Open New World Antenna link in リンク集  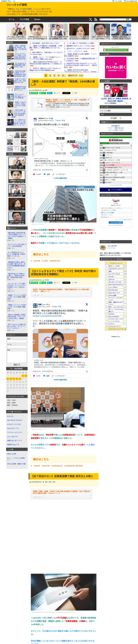point(15,420)
